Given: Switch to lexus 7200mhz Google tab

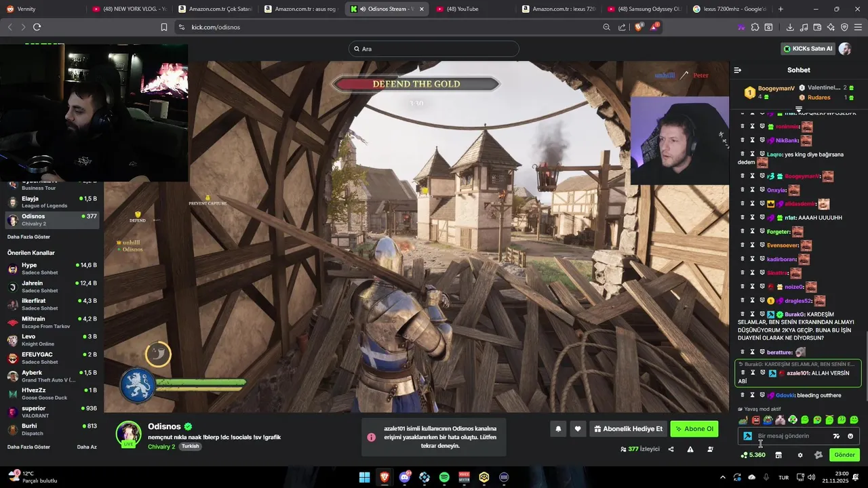Looking at the screenshot, I should coord(729,9).
